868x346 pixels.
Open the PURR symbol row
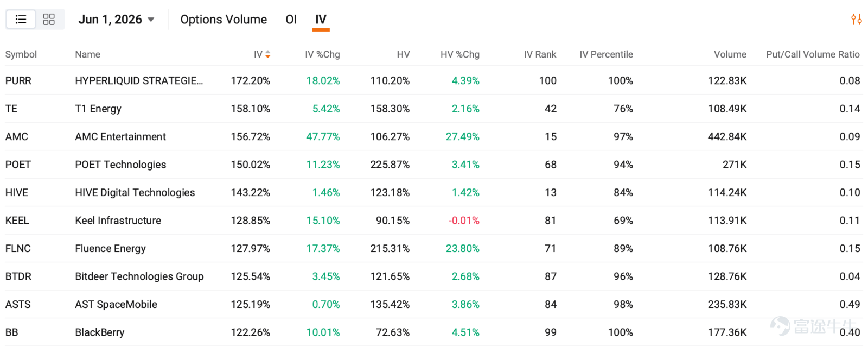pyautogui.click(x=434, y=80)
